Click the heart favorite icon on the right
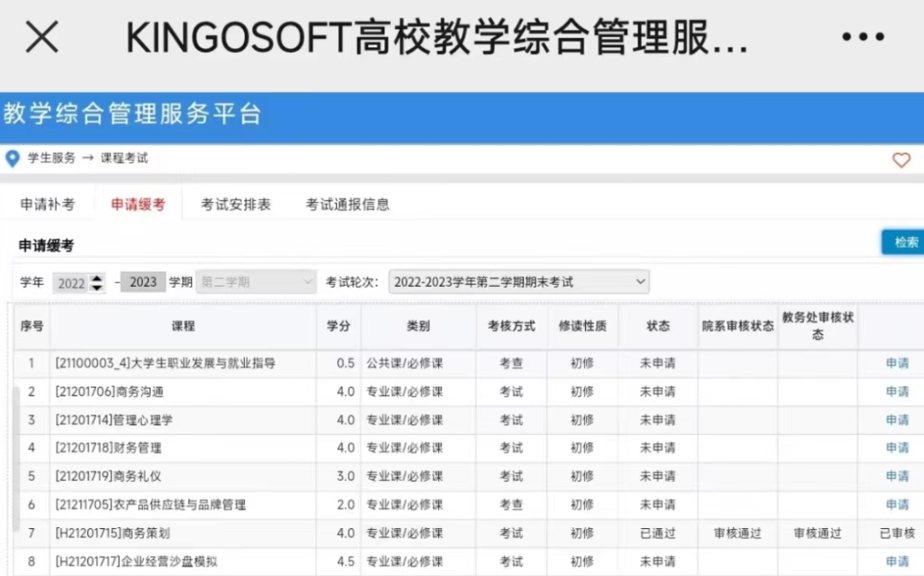Screen dimensions: 924x576 pos(901,159)
